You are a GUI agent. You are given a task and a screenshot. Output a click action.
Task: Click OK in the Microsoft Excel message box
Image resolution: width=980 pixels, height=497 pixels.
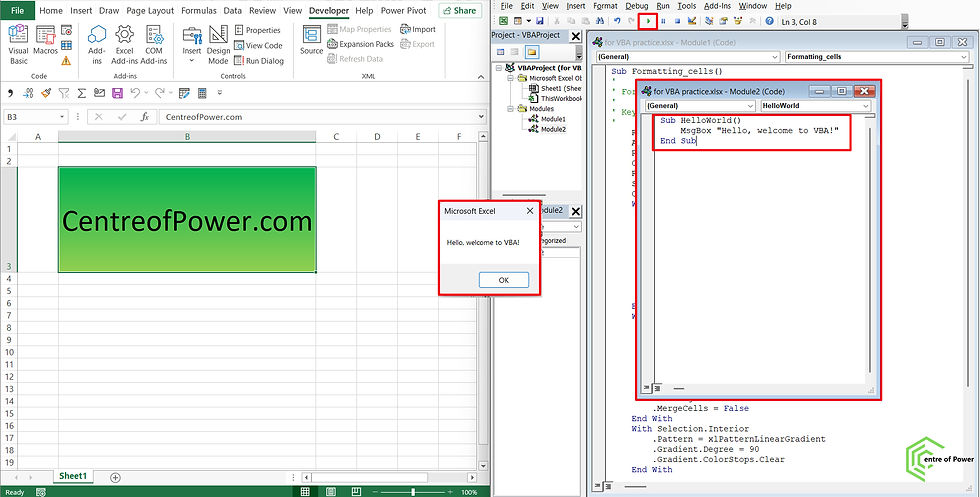504,280
